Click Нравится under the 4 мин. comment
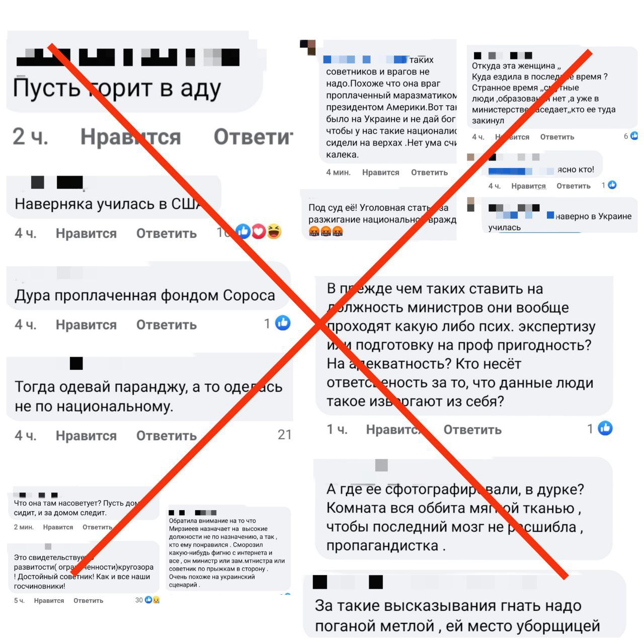 coord(380,173)
